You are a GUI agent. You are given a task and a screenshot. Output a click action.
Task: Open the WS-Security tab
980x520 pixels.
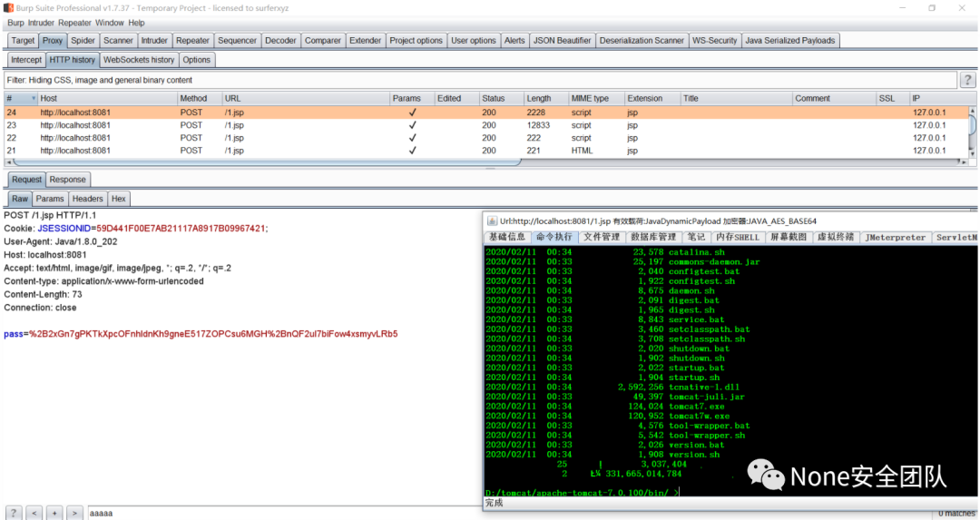714,41
